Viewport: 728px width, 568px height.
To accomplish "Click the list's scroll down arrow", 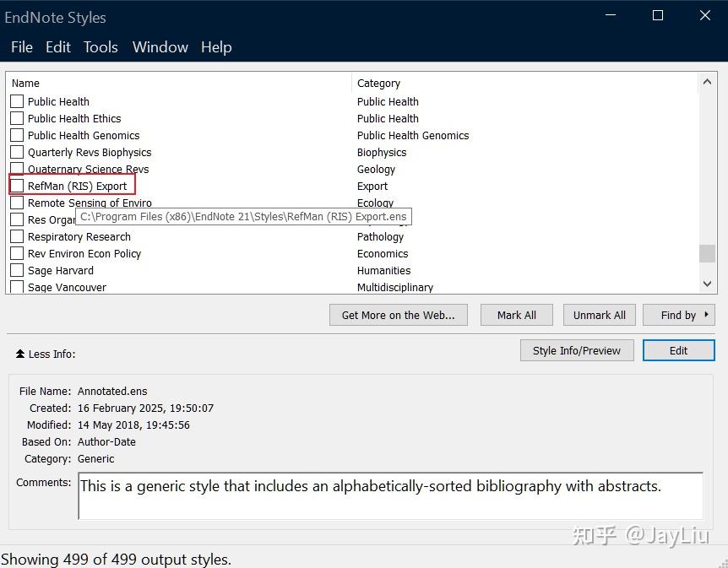I will point(707,284).
